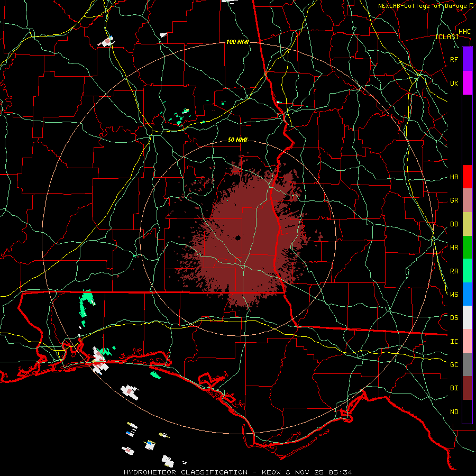Click the BD legend label
Image resolution: width=476 pixels, height=476 pixels.
tap(454, 224)
